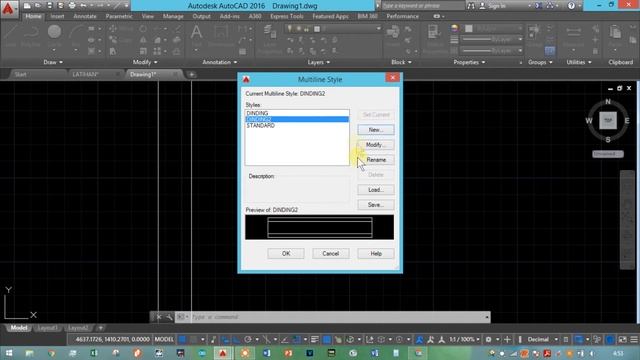
Task: Click the Windows Start button
Action: 9,353
